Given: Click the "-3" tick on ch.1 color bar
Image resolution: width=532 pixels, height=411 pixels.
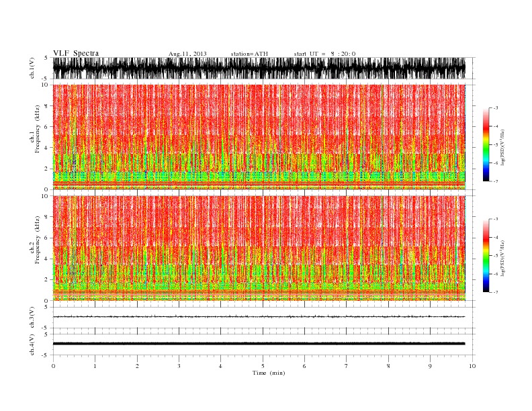Looking at the screenshot, I should pos(495,108).
